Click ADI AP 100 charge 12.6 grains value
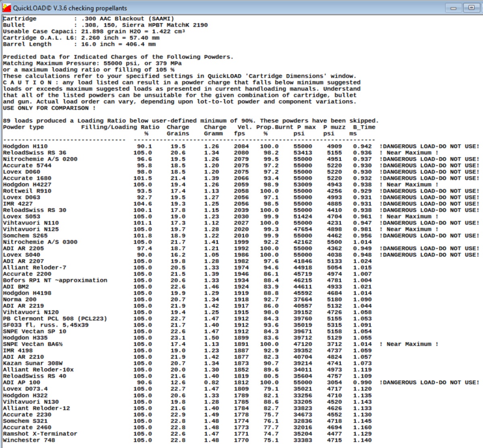The image size is (483, 448). point(178,383)
